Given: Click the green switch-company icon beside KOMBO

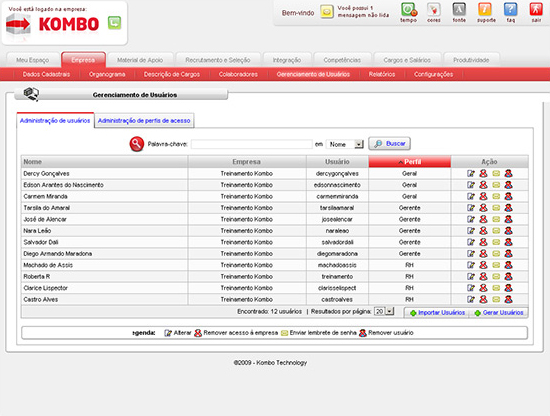Looking at the screenshot, I should click(x=114, y=23).
